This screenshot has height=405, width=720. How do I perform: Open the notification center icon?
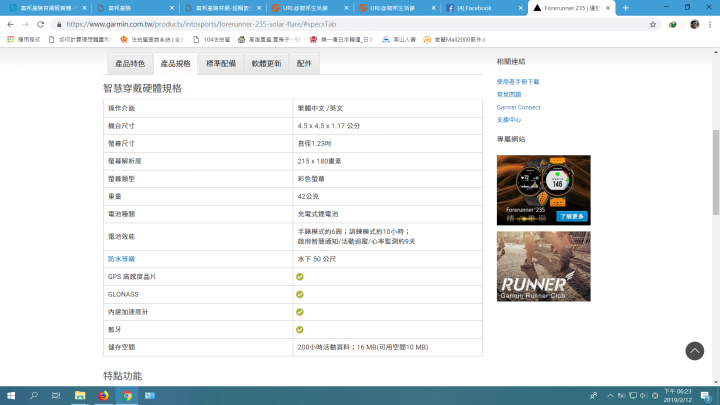pos(706,395)
